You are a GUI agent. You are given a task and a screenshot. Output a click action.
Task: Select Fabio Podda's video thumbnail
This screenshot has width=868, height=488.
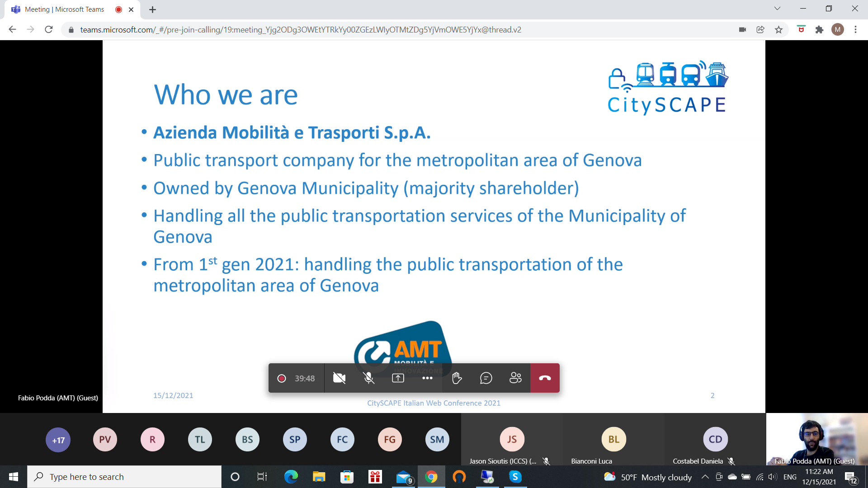pyautogui.click(x=816, y=439)
